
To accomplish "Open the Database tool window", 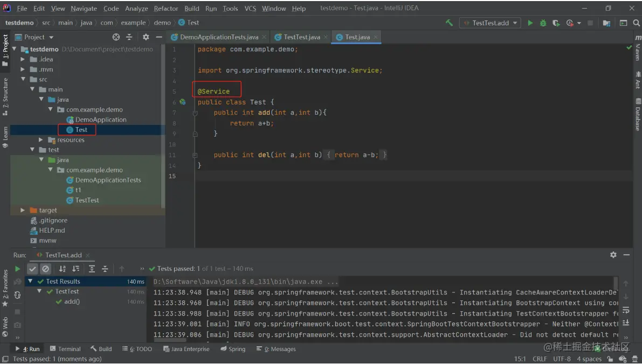I will pos(638,115).
